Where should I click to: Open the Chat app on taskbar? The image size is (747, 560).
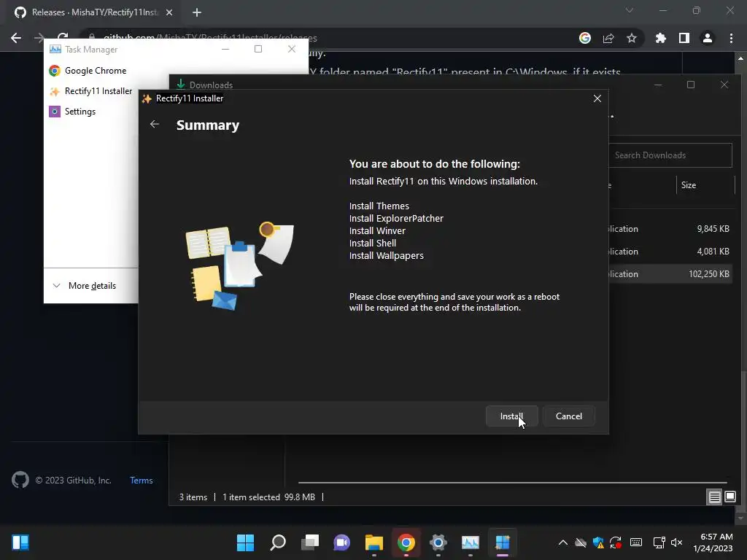pos(341,542)
